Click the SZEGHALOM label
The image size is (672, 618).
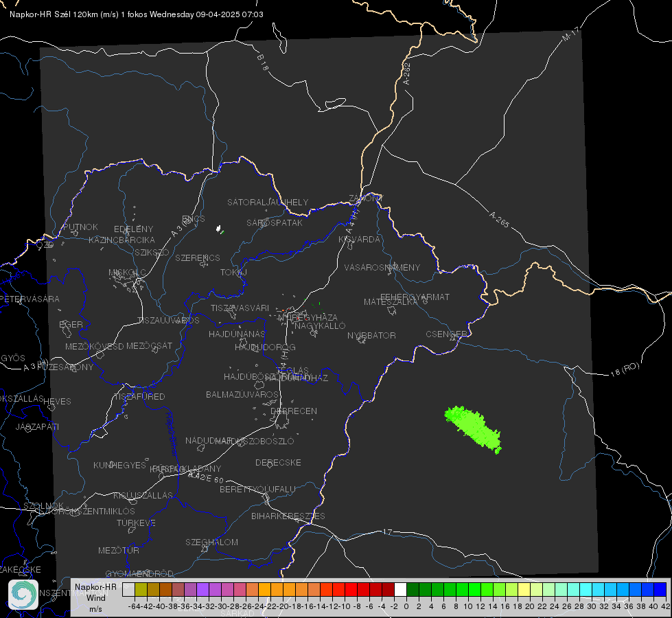coord(211,542)
